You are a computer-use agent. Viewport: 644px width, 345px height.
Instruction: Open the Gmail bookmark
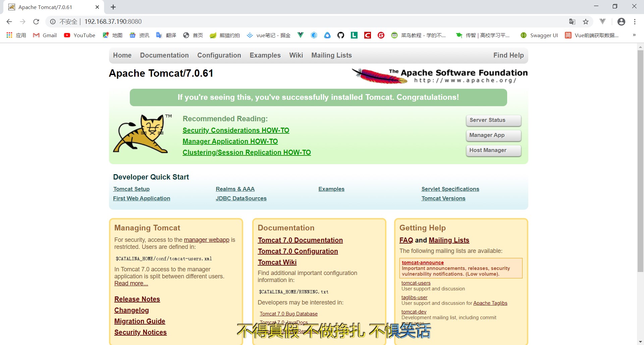coord(45,35)
